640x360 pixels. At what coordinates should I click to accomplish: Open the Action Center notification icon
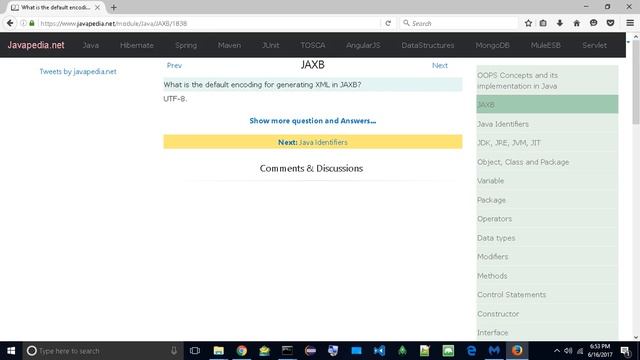point(625,351)
